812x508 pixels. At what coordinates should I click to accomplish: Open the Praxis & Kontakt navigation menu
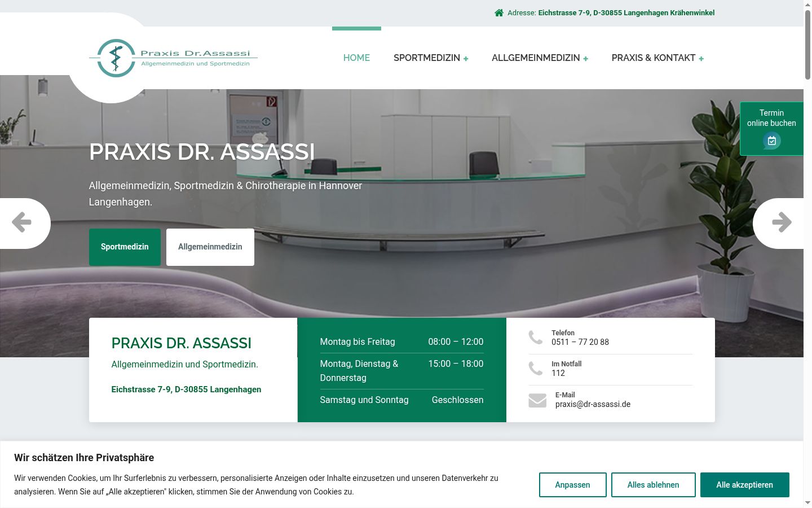coord(654,58)
